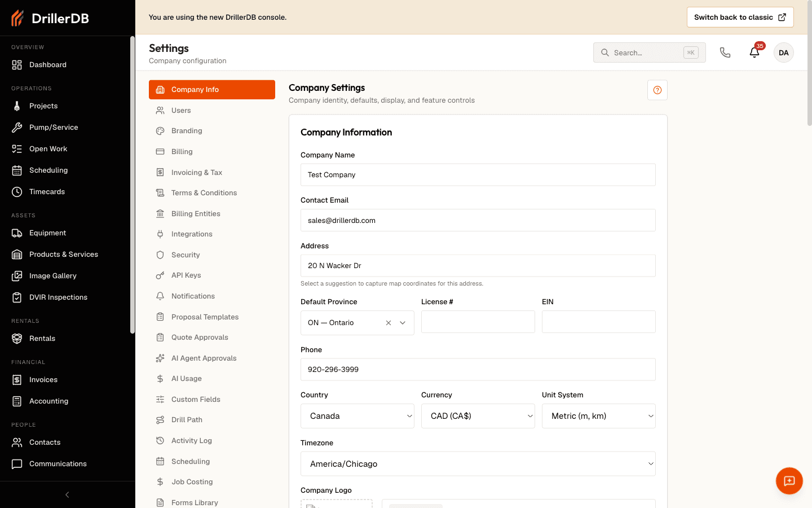Click the Company Name field
The height and width of the screenshot is (508, 812).
point(478,175)
